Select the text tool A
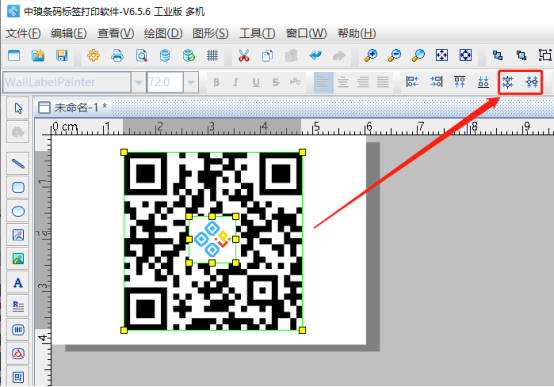 pyautogui.click(x=18, y=283)
